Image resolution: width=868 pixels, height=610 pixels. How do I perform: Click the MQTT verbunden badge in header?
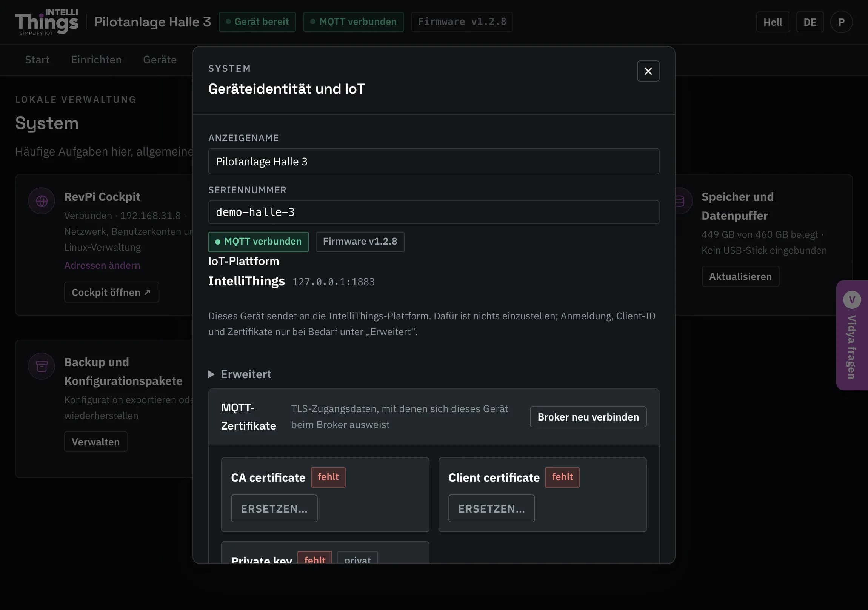[x=353, y=22]
